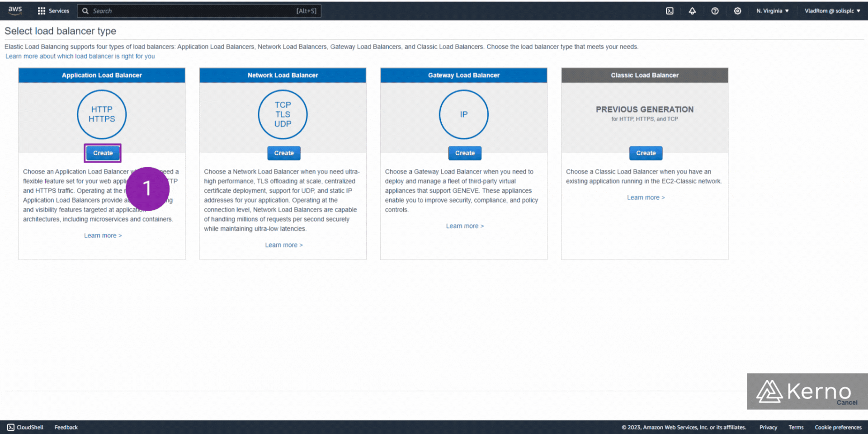The width and height of the screenshot is (868, 434).
Task: Create a Classic Load Balancer
Action: click(646, 153)
